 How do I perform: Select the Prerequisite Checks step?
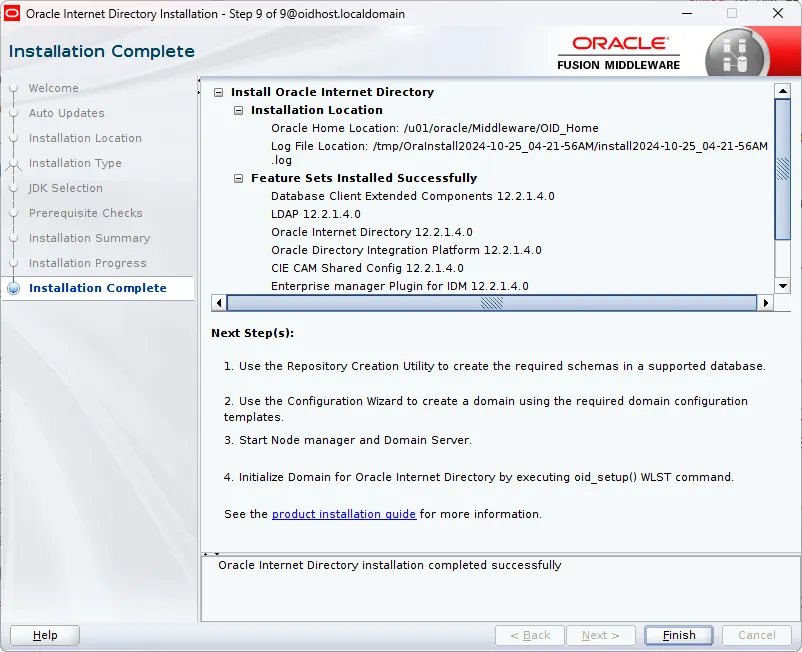(x=85, y=213)
